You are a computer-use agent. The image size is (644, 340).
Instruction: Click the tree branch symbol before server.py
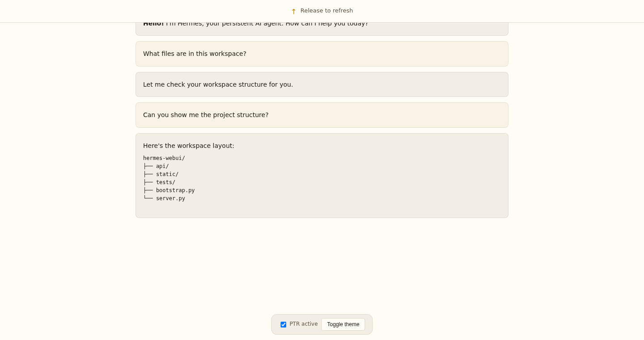(148, 198)
